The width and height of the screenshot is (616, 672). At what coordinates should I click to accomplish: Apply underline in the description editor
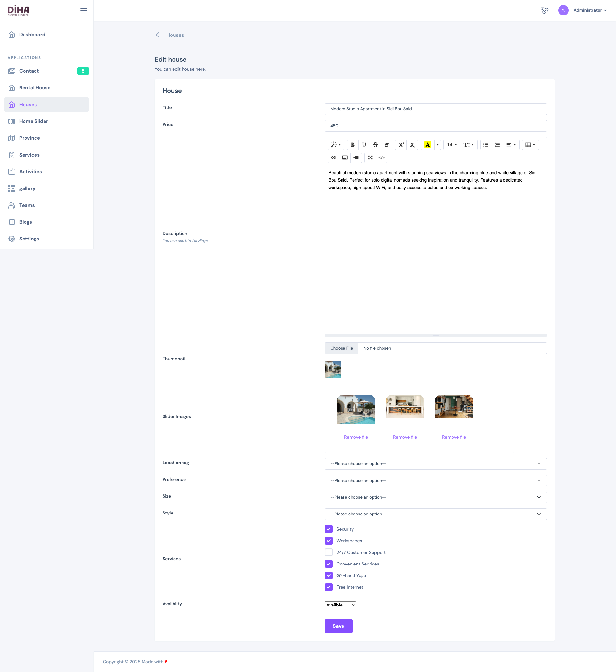pos(364,145)
